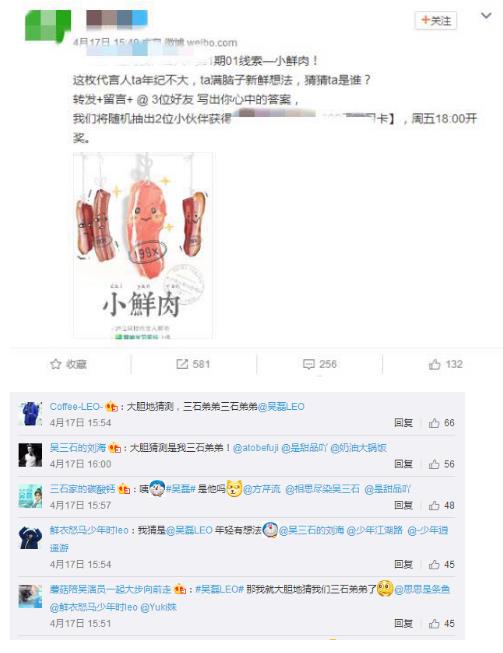Click @atobefuji mention in second comment
Image resolution: width=503 pixels, height=653 pixels.
pos(256,448)
